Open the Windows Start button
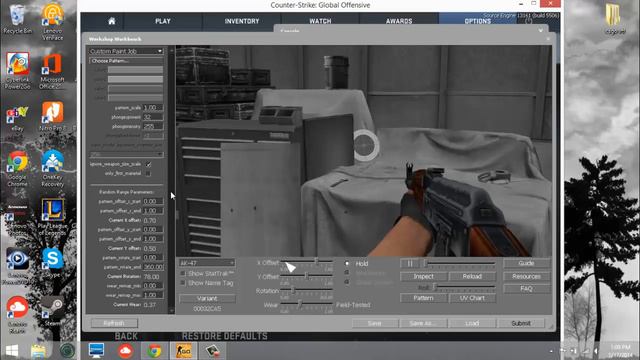This screenshot has width=640, height=360. [11, 351]
